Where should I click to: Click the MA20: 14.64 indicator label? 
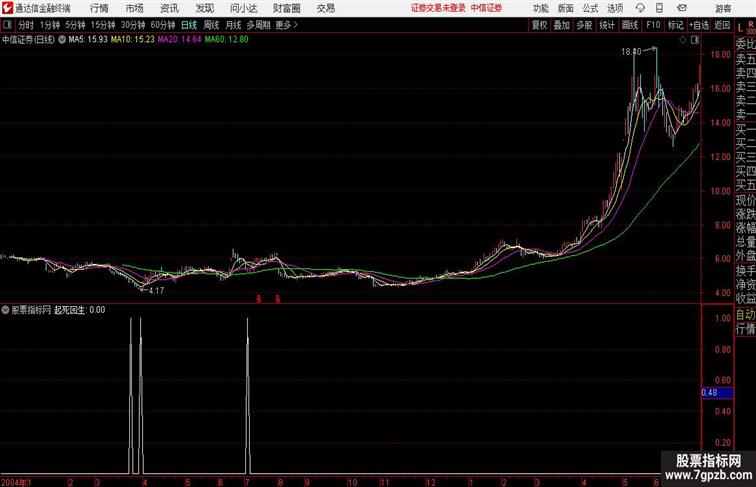[x=179, y=40]
